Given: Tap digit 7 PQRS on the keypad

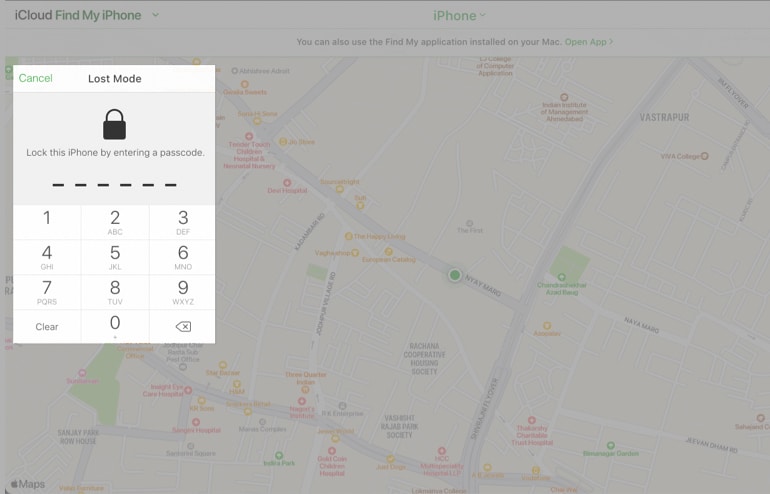Looking at the screenshot, I should (47, 292).
